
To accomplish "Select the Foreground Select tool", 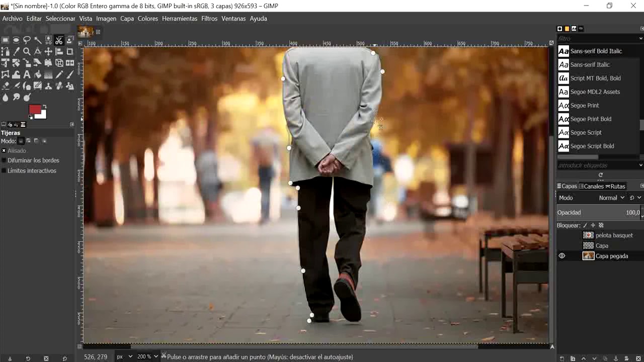I will (x=69, y=40).
